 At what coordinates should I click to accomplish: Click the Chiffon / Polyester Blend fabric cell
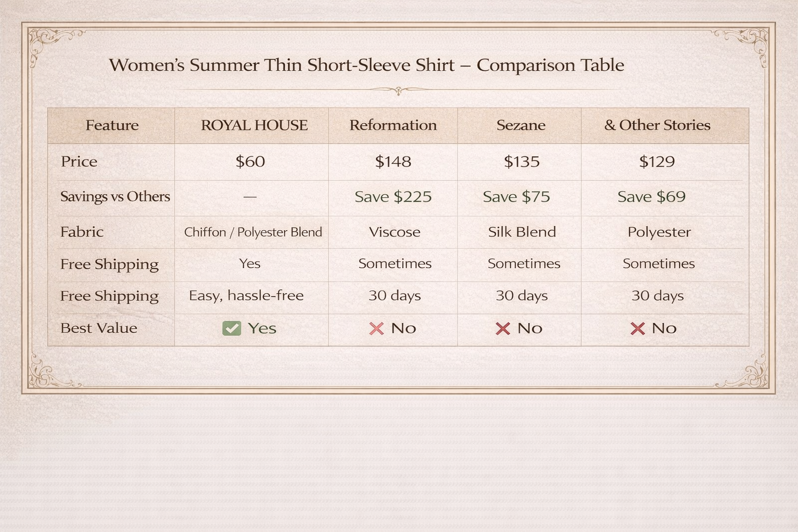[253, 232]
